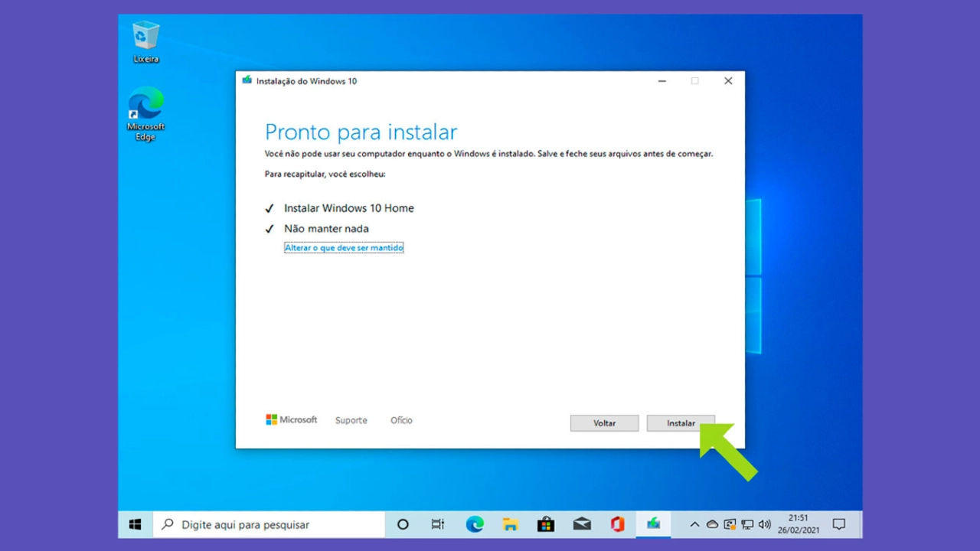This screenshot has height=551, width=980.
Task: Open the Windows Start menu
Action: [136, 524]
